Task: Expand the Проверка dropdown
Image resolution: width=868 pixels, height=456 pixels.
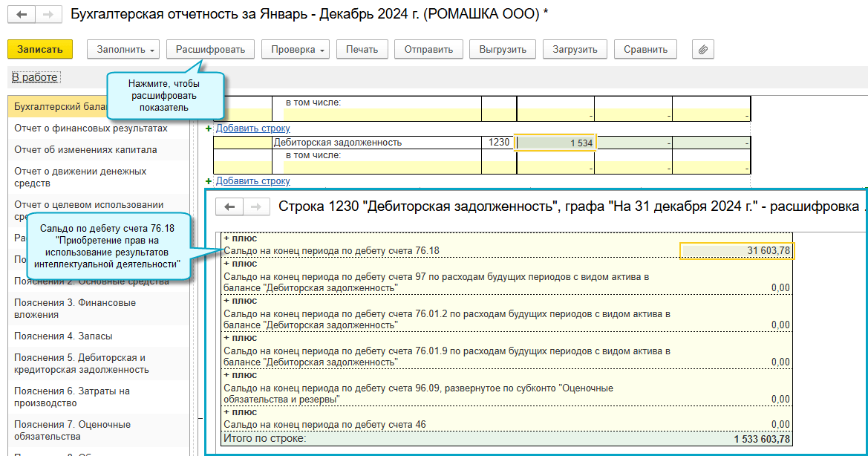Action: 296,49
